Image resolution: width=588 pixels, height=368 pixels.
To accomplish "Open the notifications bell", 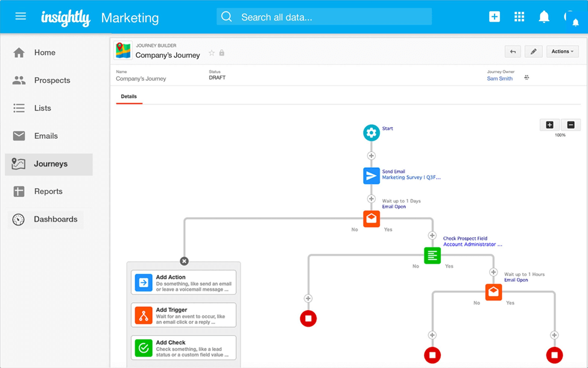I will [x=544, y=17].
